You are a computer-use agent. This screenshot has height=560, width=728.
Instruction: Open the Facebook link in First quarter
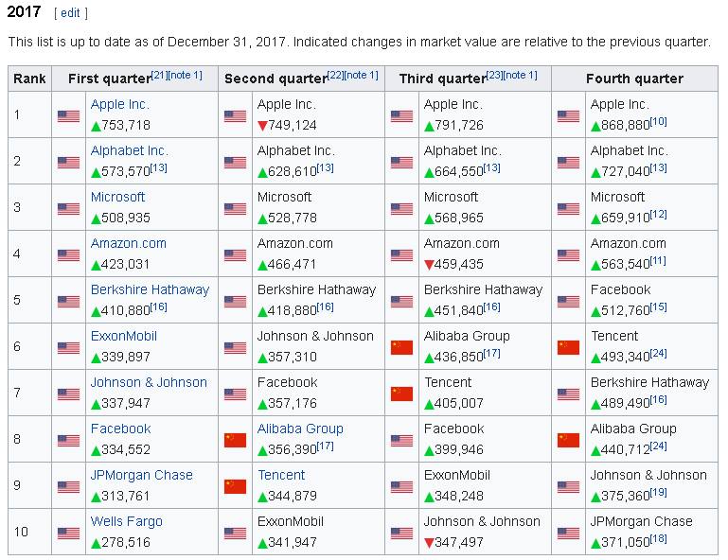coord(121,429)
